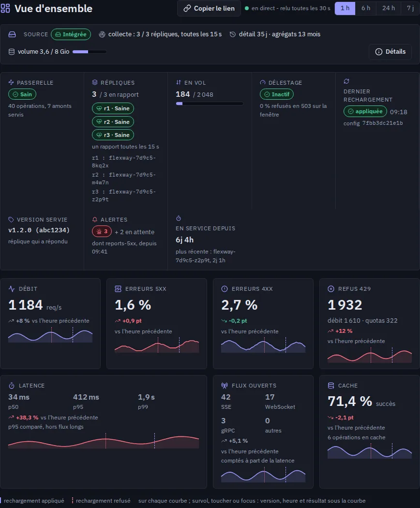Click the Inactif délestage badge

[x=276, y=94]
